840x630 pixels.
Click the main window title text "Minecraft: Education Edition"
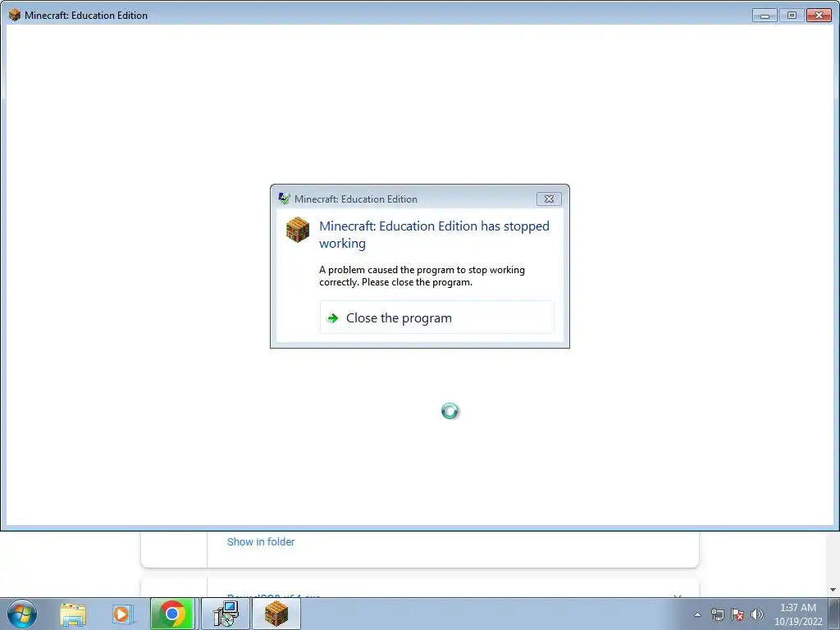pos(86,16)
